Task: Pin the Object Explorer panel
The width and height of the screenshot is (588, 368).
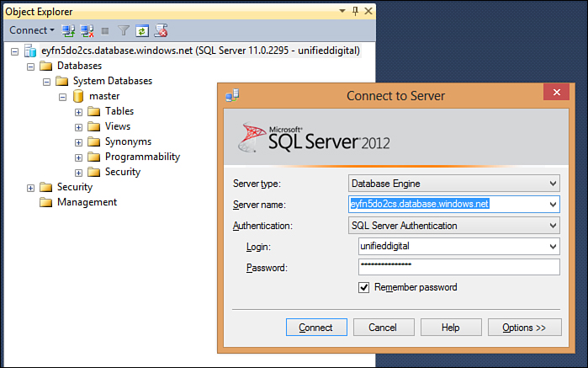Action: click(355, 11)
